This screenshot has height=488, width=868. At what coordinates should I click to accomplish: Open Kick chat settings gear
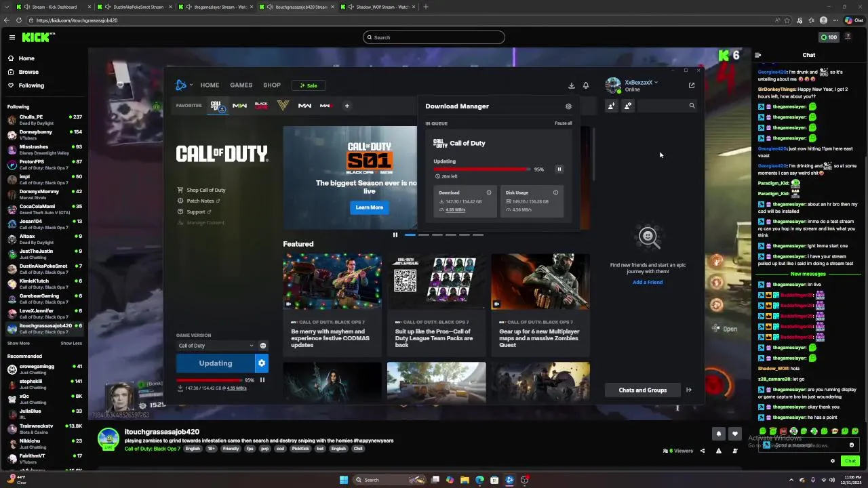click(x=833, y=461)
